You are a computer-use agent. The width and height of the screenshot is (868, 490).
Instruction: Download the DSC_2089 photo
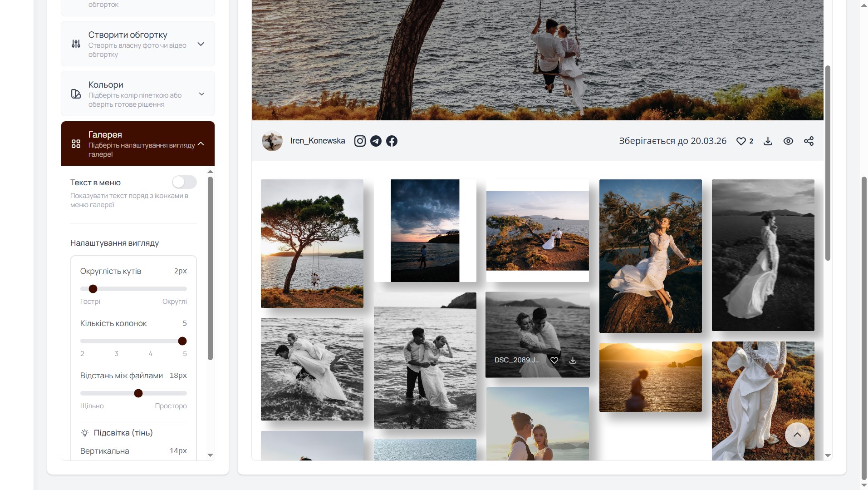click(x=573, y=360)
